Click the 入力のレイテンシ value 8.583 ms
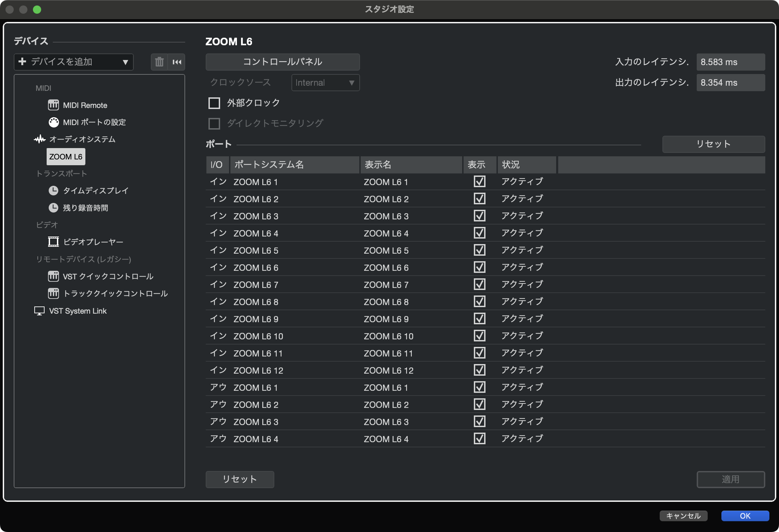779x532 pixels. 731,62
